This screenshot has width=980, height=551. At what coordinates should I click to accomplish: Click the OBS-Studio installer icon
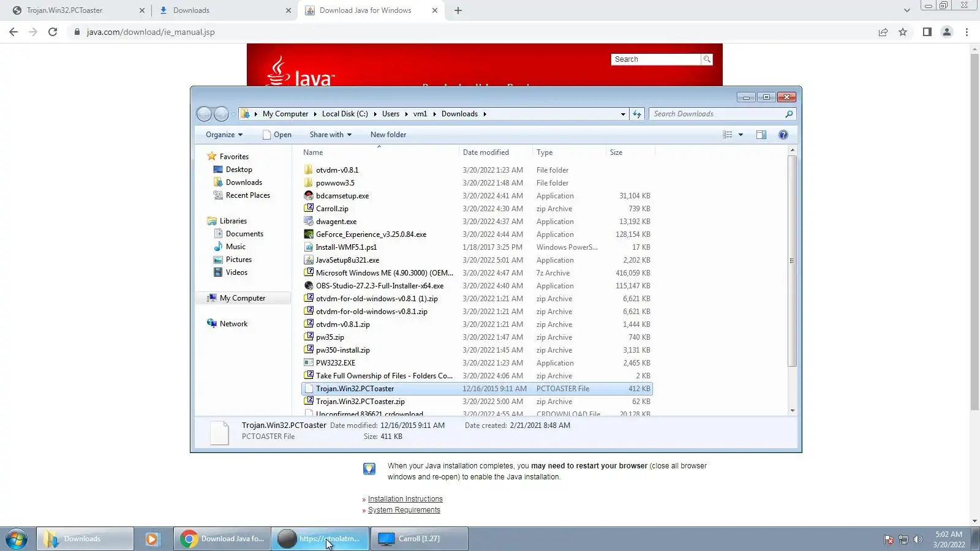[309, 286]
